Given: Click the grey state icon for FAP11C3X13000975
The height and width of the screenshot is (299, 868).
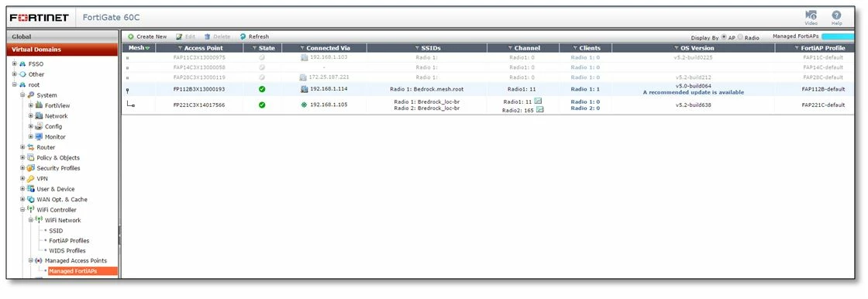Looking at the screenshot, I should (x=262, y=57).
